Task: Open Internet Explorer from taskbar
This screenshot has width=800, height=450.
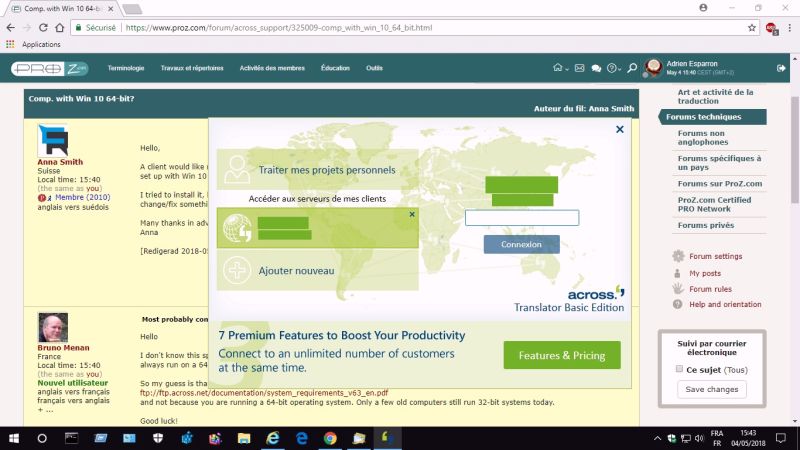Action: 273,438
